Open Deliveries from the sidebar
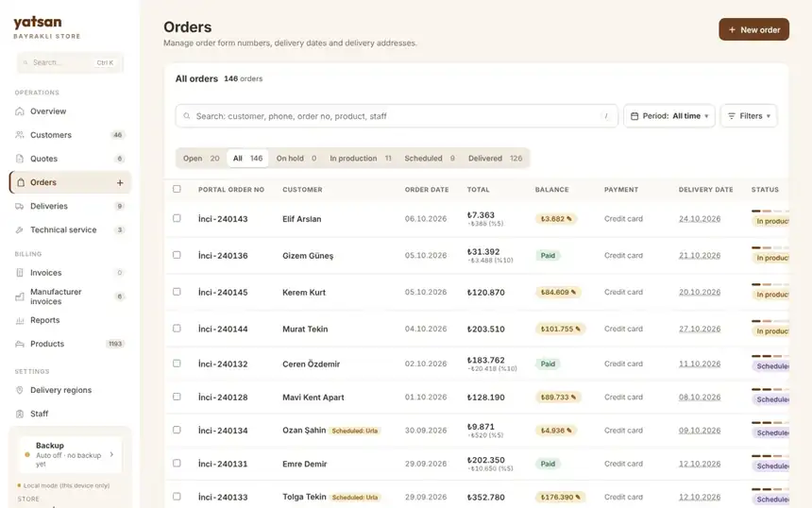Image resolution: width=812 pixels, height=508 pixels. tap(69, 206)
